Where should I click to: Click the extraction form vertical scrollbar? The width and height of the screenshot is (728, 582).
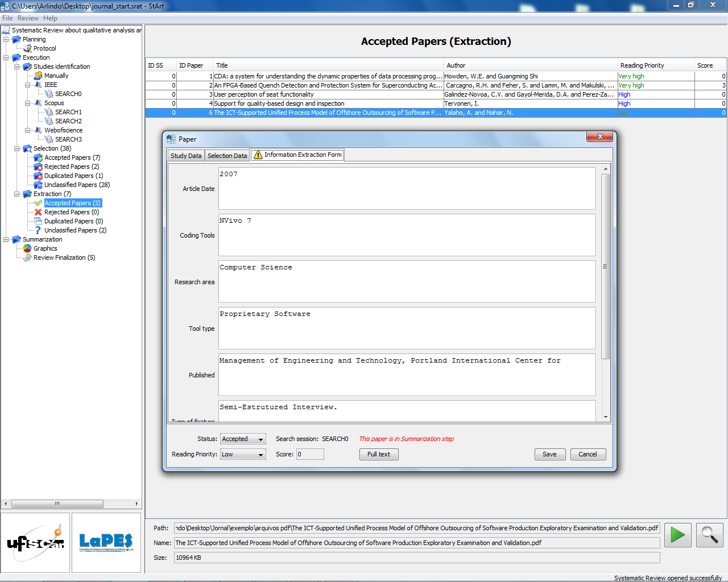(606, 267)
